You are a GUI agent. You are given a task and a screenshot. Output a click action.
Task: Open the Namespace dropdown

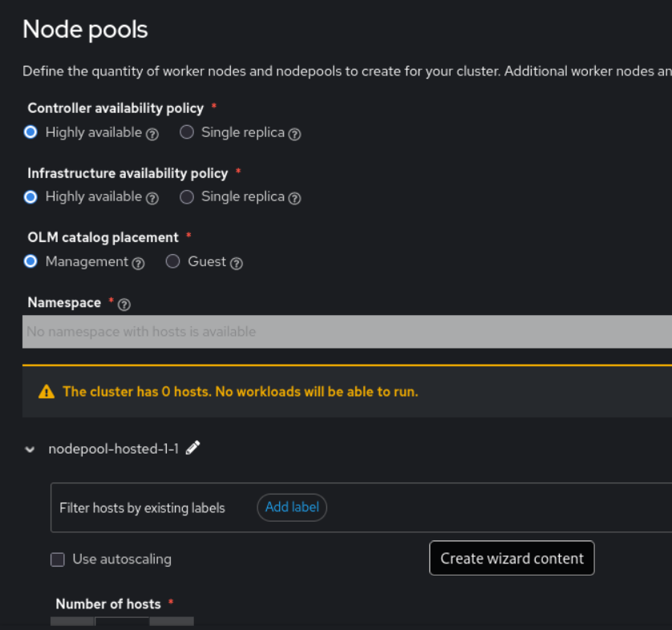tap(346, 331)
